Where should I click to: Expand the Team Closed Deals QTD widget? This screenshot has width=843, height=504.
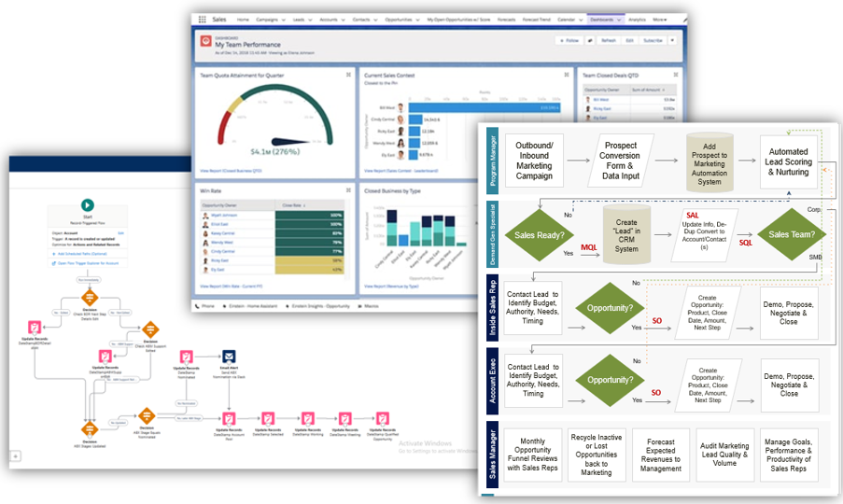pyautogui.click(x=676, y=75)
